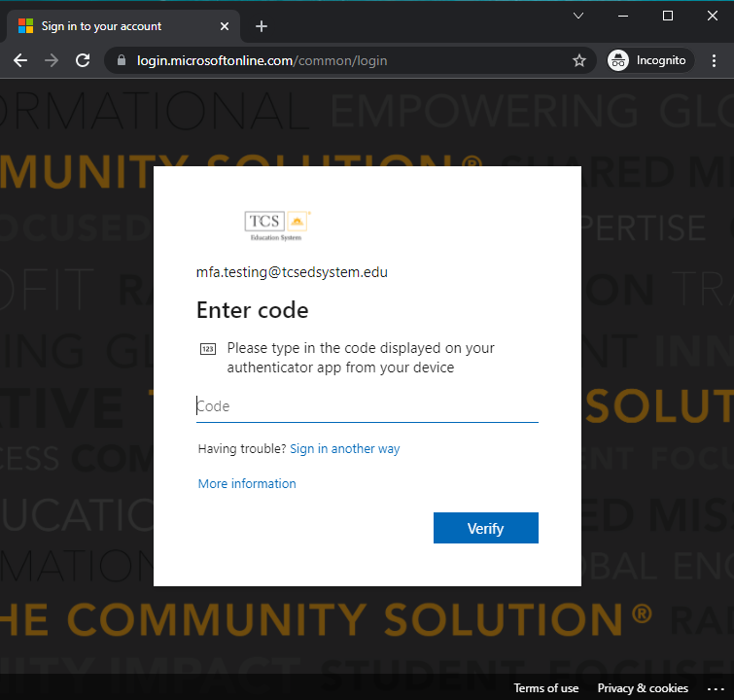The width and height of the screenshot is (734, 700).
Task: Click the 123 authenticator code icon
Action: [208, 349]
